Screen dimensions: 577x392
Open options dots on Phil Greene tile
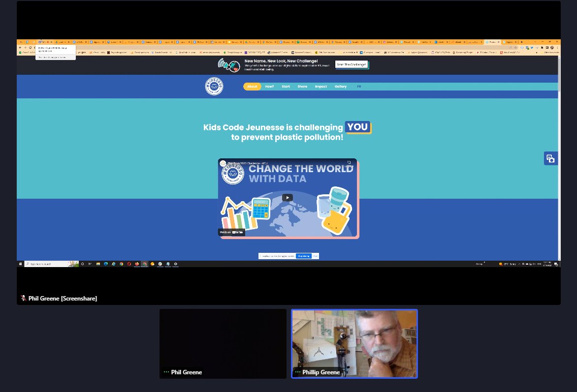166,372
